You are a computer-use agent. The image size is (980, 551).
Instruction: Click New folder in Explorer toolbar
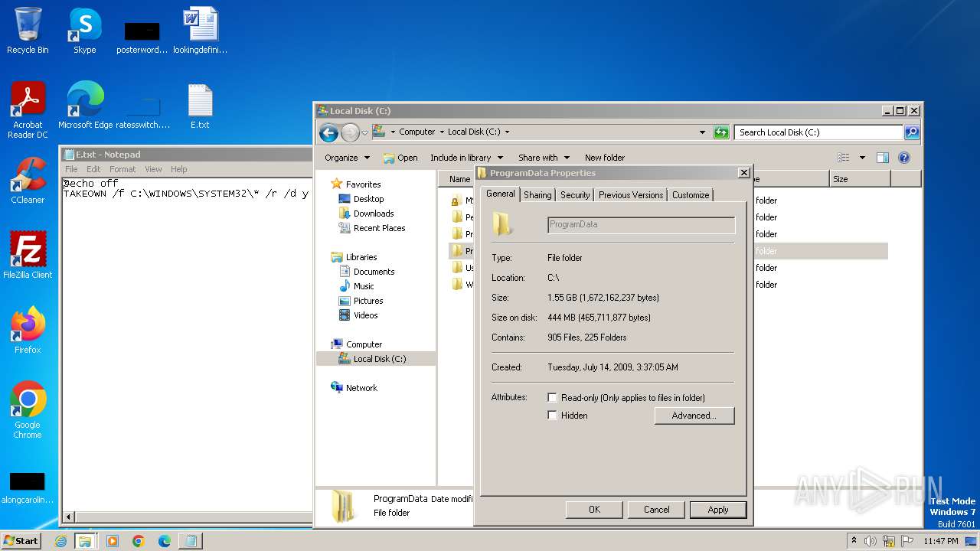[x=605, y=158]
